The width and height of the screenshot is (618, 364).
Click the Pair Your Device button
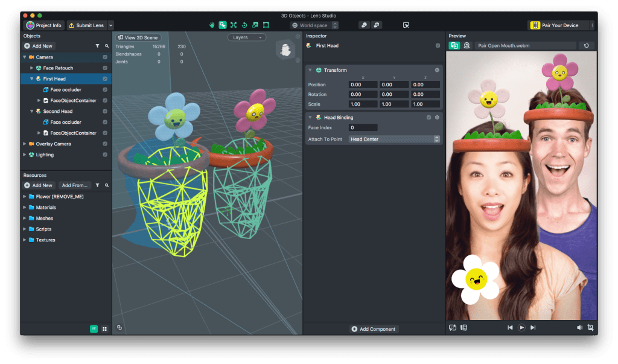tap(554, 25)
